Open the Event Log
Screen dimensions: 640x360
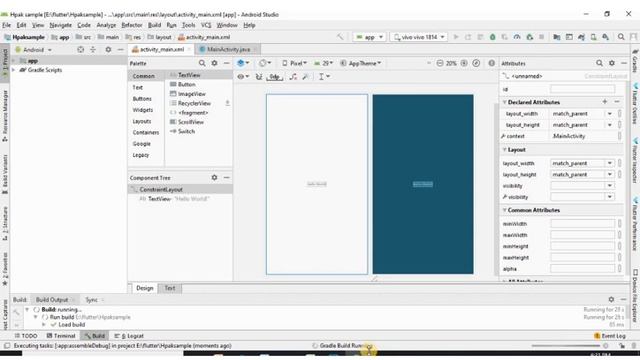610,336
